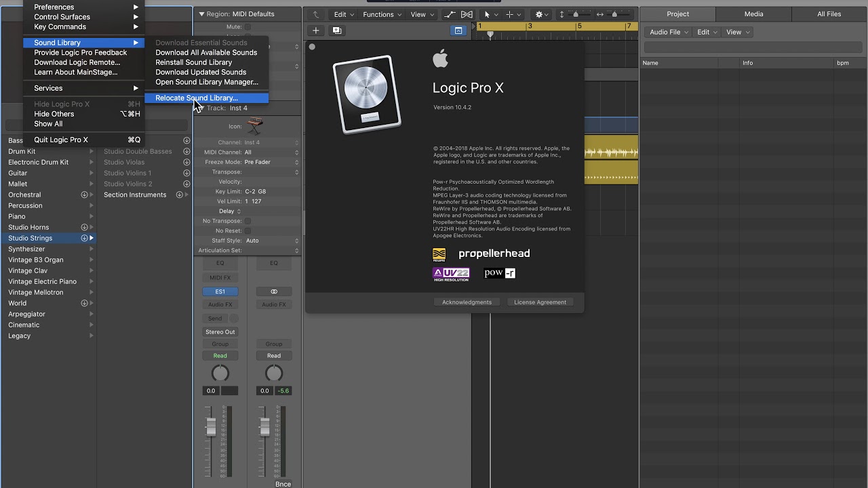Screen dimensions: 868x488
Task: Open the Articulation Set popup
Action: pyautogui.click(x=271, y=250)
